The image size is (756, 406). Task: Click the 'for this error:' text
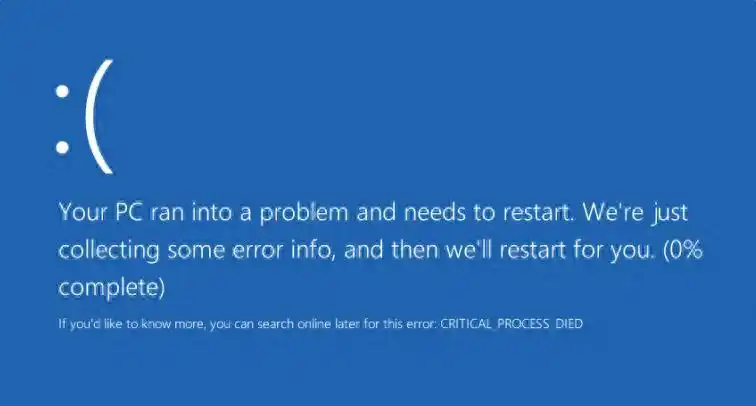click(x=400, y=324)
